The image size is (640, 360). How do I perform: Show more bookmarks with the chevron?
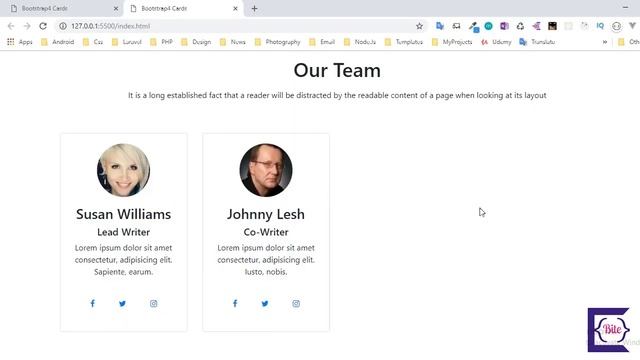point(605,42)
